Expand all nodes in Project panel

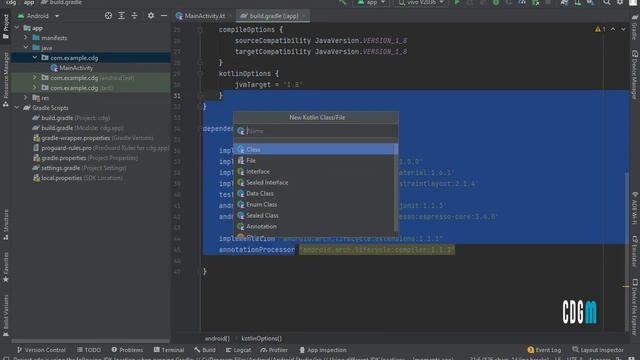pyautogui.click(x=121, y=16)
